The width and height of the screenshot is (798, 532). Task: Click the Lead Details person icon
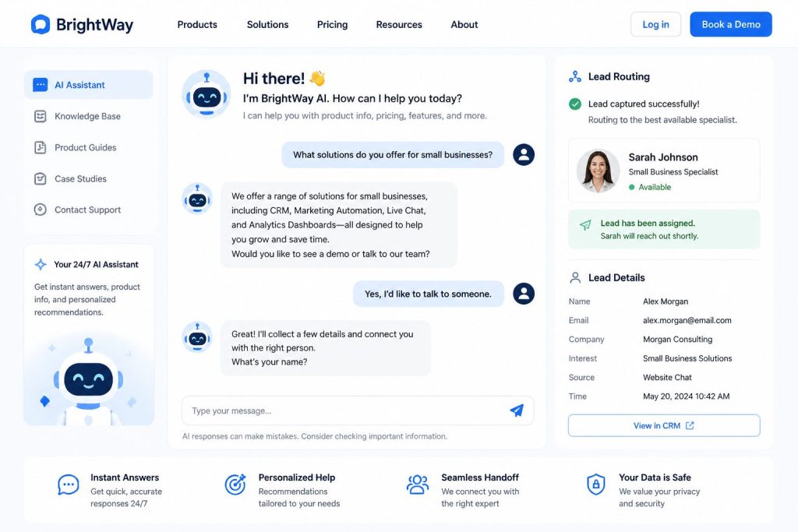click(575, 278)
